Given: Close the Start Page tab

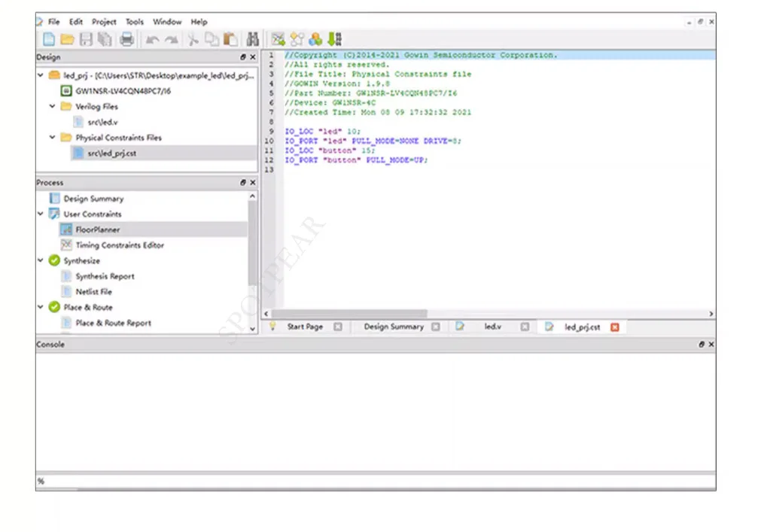Looking at the screenshot, I should (338, 327).
